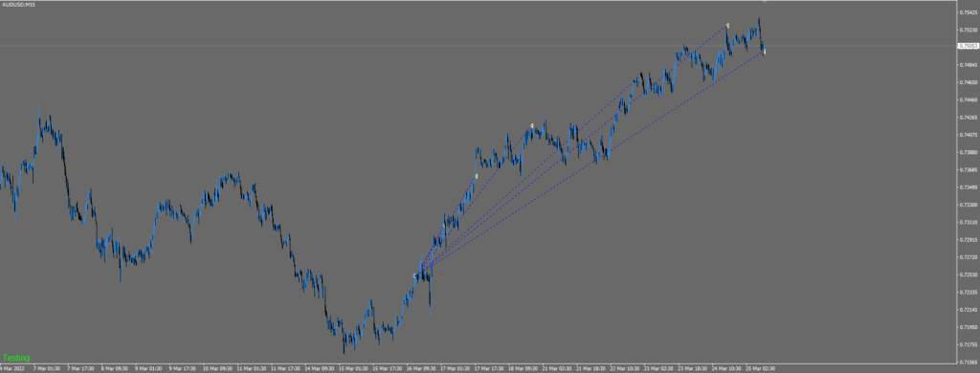Select the chart shift triangle at top edge

(x=765, y=1)
